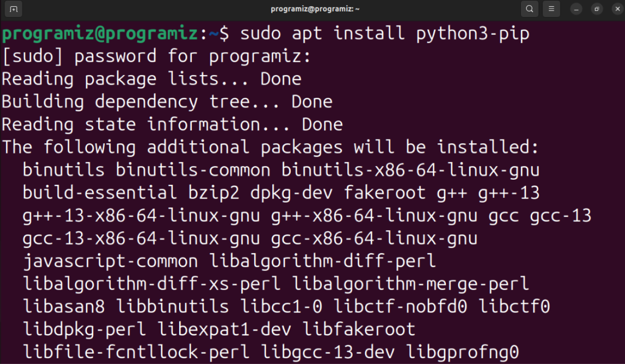This screenshot has width=625, height=364.
Task: Open the hamburger menu
Action: tap(551, 9)
